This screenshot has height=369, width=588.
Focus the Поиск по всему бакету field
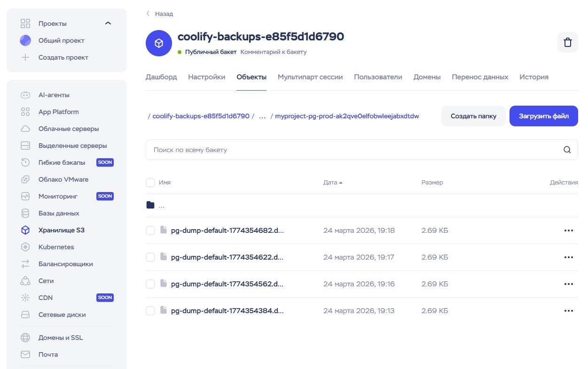point(362,150)
